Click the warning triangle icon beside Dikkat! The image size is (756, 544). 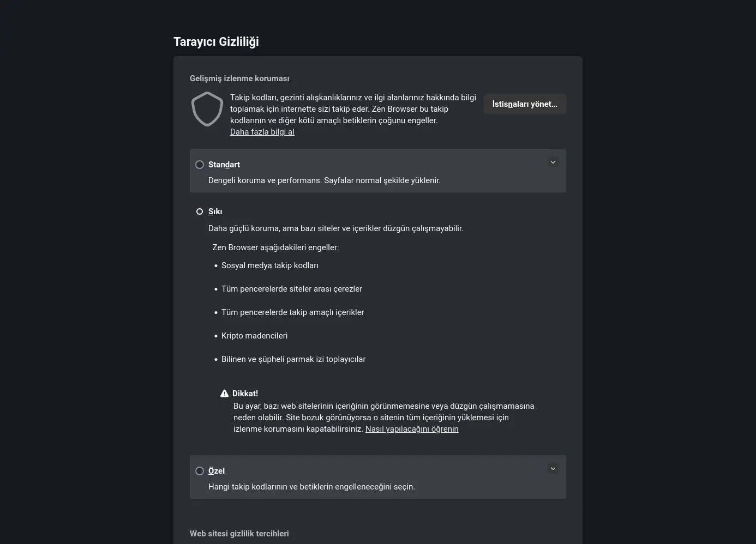[224, 393]
